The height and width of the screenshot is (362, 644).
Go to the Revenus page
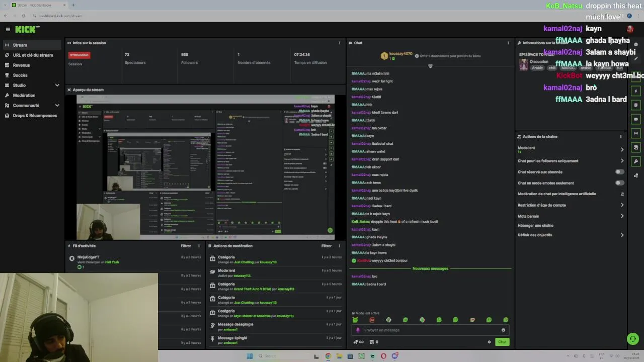(x=32, y=65)
